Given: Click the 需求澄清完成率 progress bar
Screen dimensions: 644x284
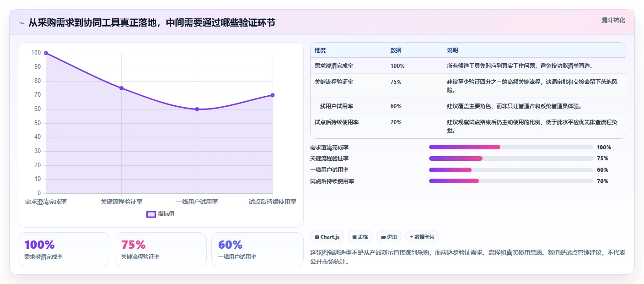Looking at the screenshot, I should tap(511, 147).
